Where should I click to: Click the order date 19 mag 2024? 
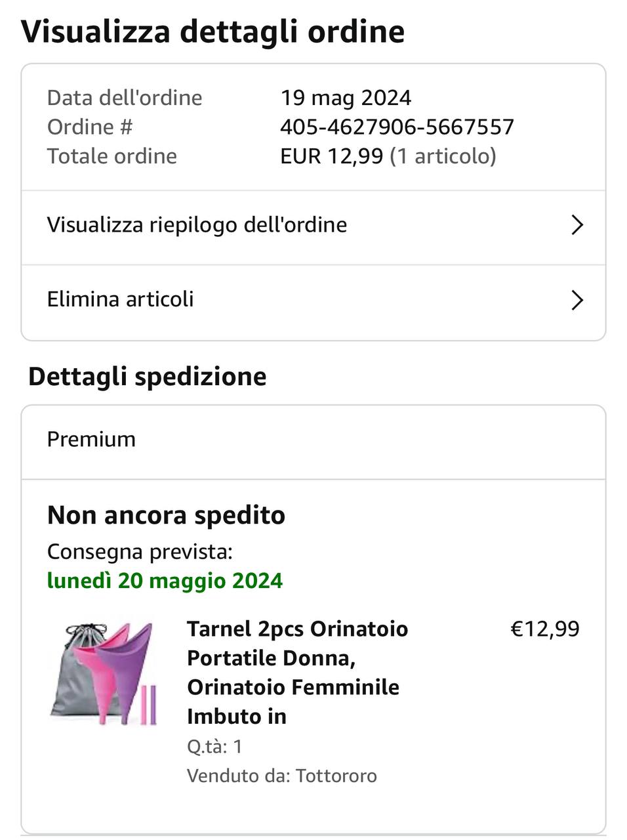(346, 98)
